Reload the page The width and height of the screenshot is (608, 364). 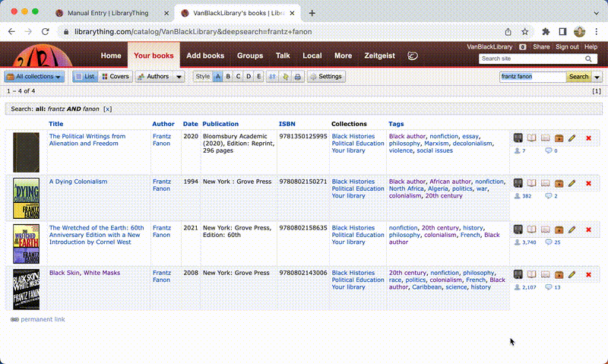pos(46,32)
